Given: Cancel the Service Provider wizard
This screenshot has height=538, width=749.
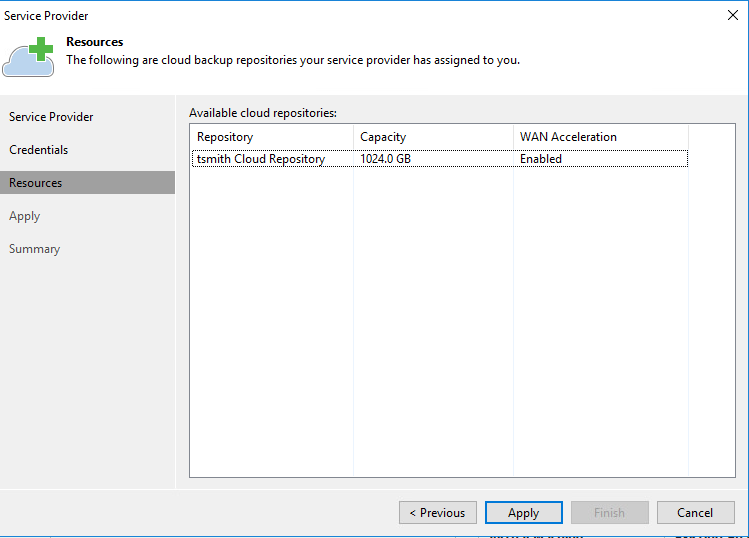Looking at the screenshot, I should [x=695, y=513].
